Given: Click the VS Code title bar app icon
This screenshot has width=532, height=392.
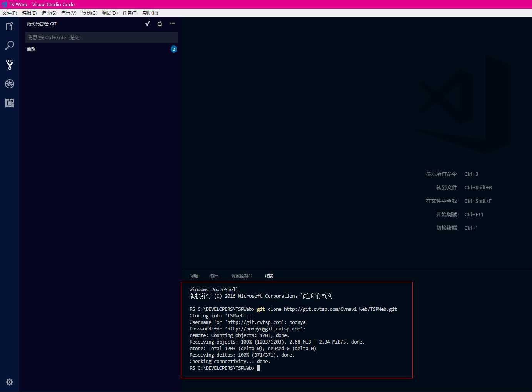Looking at the screenshot, I should [4, 4].
